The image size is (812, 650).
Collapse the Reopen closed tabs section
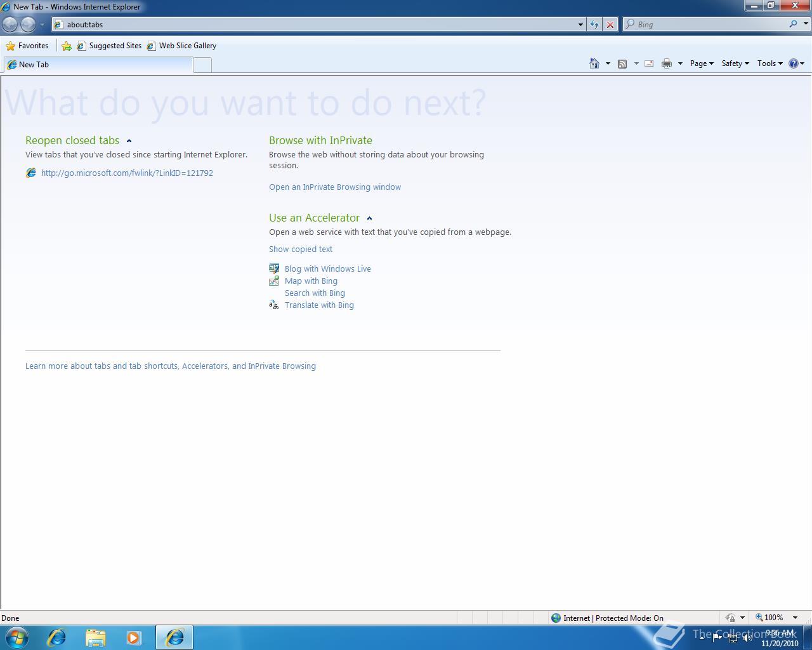click(x=129, y=141)
